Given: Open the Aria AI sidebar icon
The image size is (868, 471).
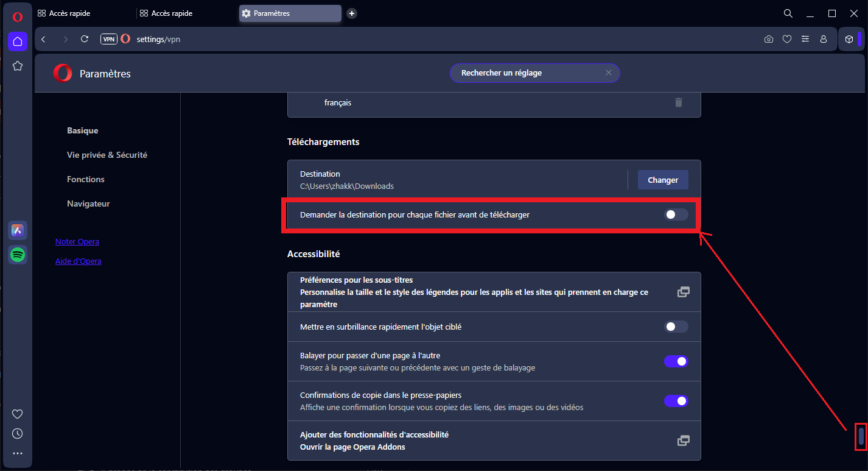Looking at the screenshot, I should click(x=18, y=230).
